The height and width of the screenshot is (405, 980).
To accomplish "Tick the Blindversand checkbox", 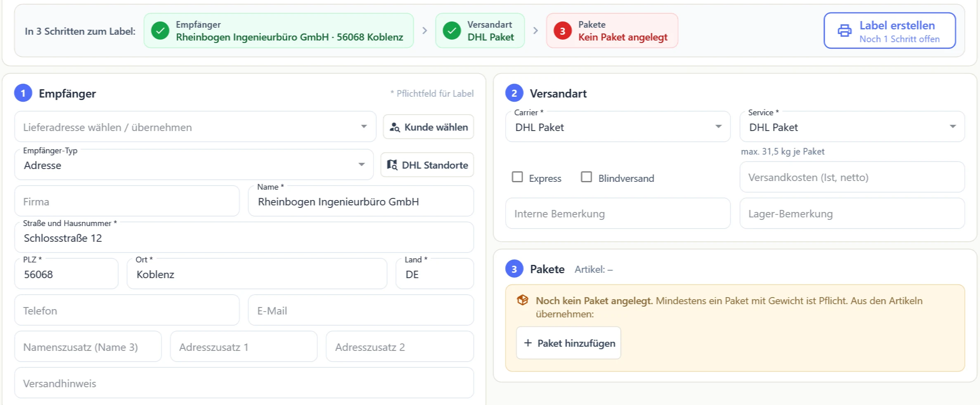I will [x=586, y=177].
